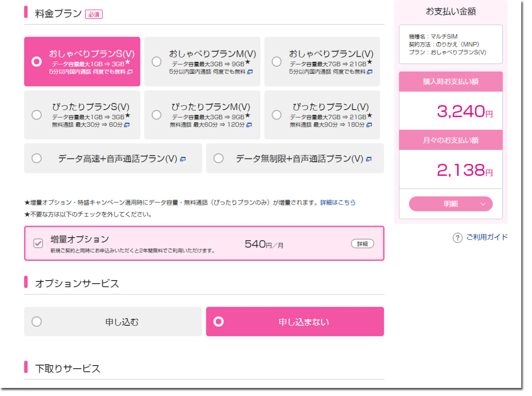Image resolution: width=532 pixels, height=396 pixels.
Task: Click the 詳細 button for 増量オプション
Action: click(x=362, y=244)
